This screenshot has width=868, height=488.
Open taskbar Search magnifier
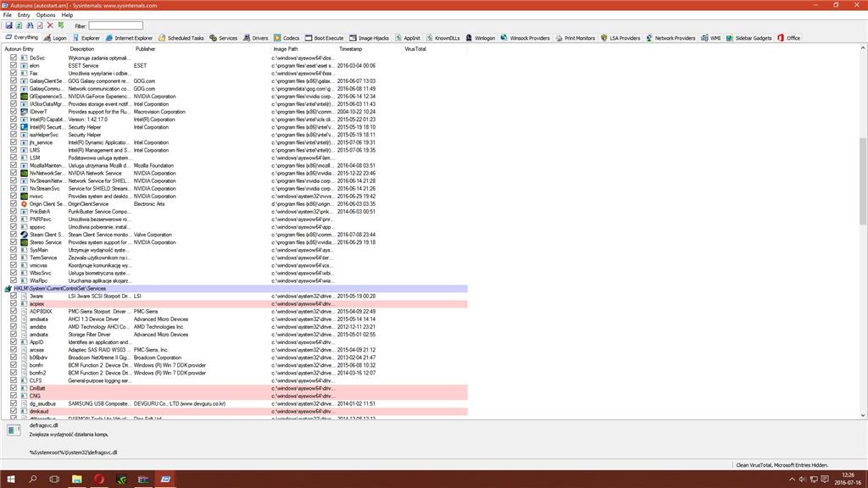coord(33,480)
